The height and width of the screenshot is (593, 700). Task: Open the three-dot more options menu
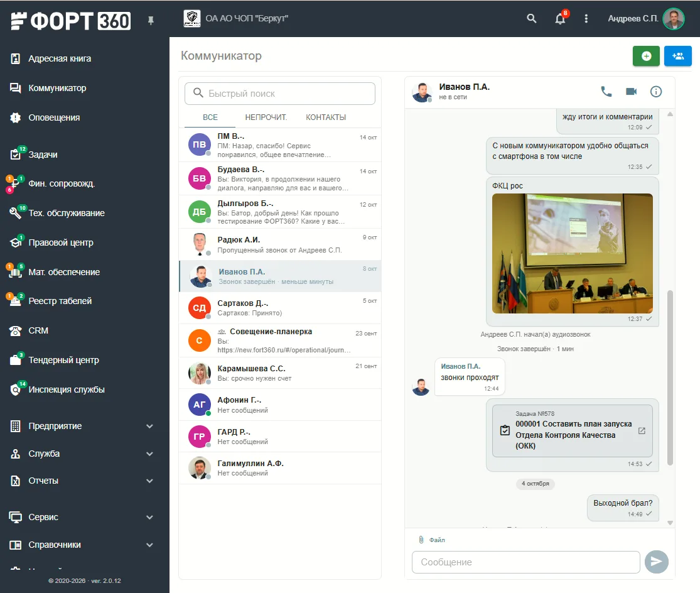tap(586, 18)
